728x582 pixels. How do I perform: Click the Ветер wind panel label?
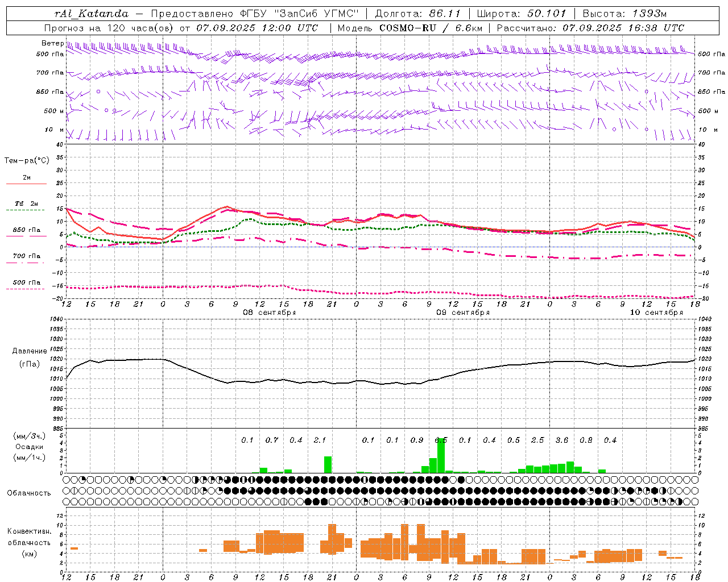(x=53, y=43)
